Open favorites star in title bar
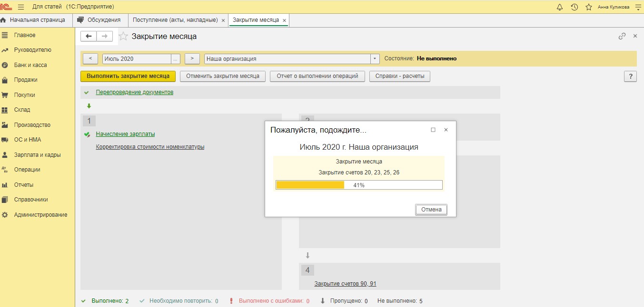The image size is (644, 307). click(x=588, y=7)
